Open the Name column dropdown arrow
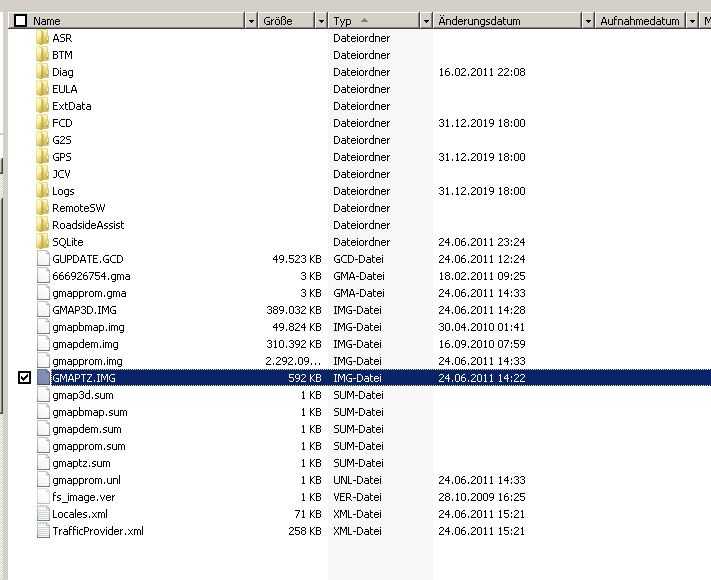Image resolution: width=711 pixels, height=580 pixels. point(249,21)
